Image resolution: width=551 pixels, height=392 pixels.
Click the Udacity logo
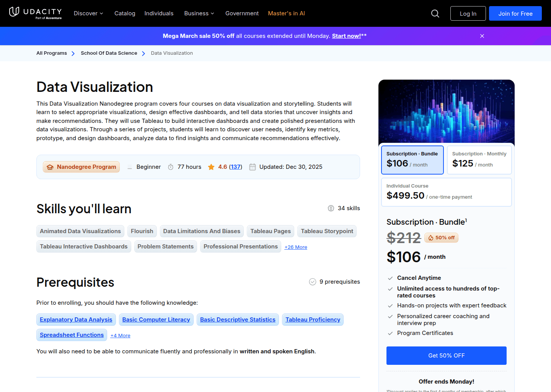coord(35,13)
